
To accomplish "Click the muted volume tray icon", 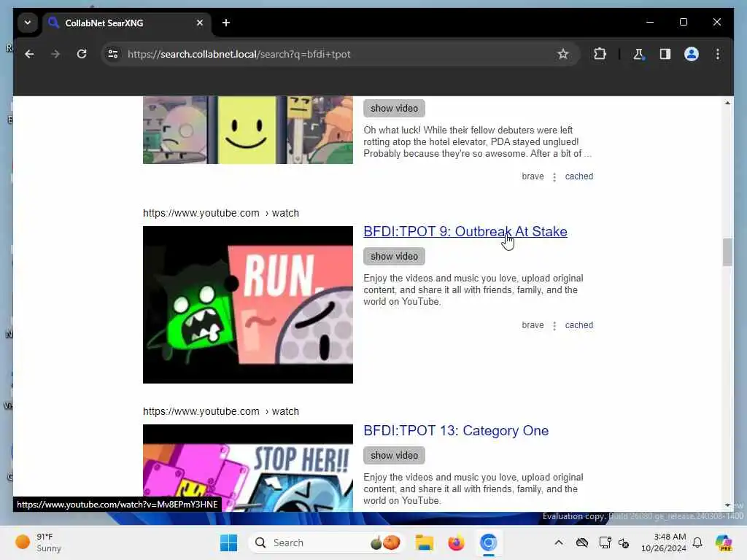I will pos(624,542).
